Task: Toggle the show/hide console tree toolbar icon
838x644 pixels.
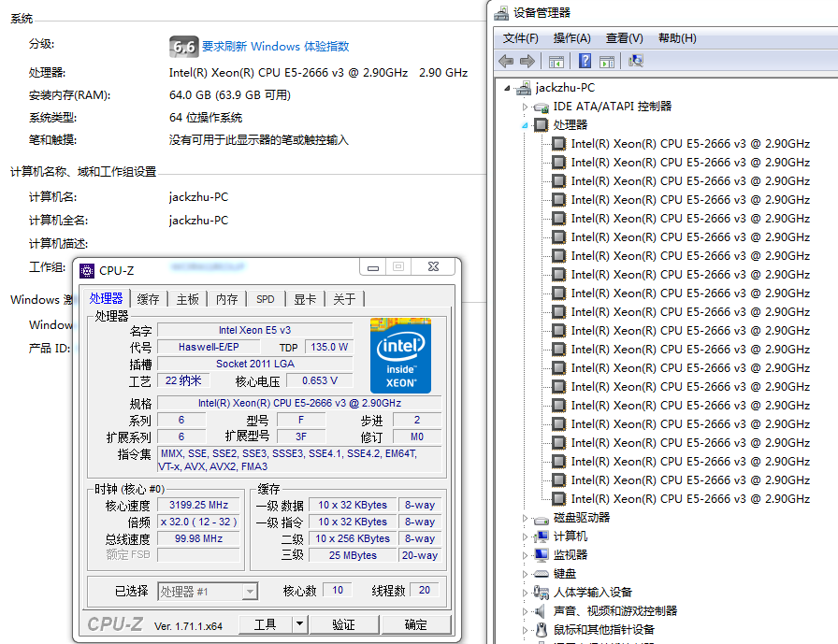Action: click(x=556, y=62)
